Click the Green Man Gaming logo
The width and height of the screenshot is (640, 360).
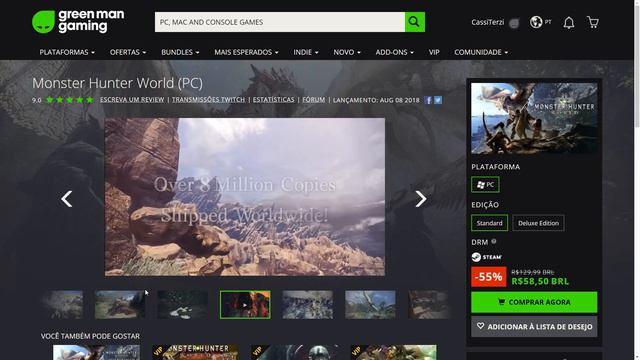click(78, 22)
